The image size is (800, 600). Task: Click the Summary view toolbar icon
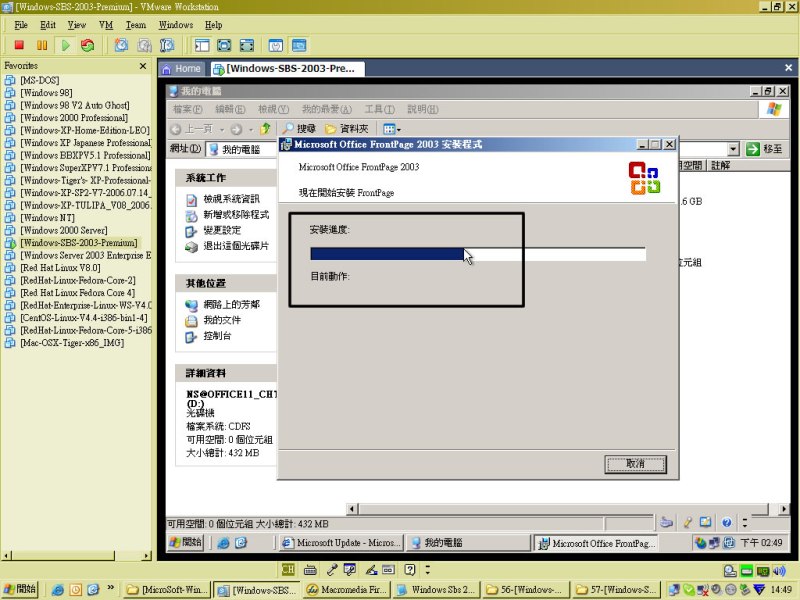tap(276, 45)
